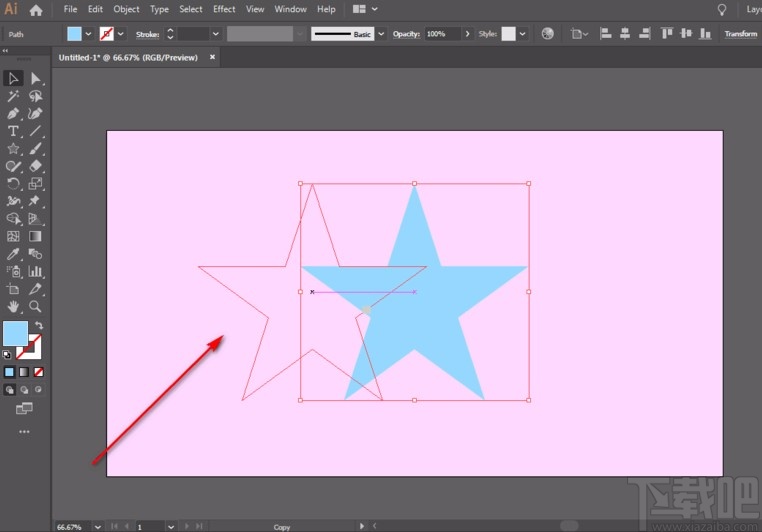Viewport: 762px width, 532px height.
Task: Select the Curvature tool
Action: (x=35, y=114)
